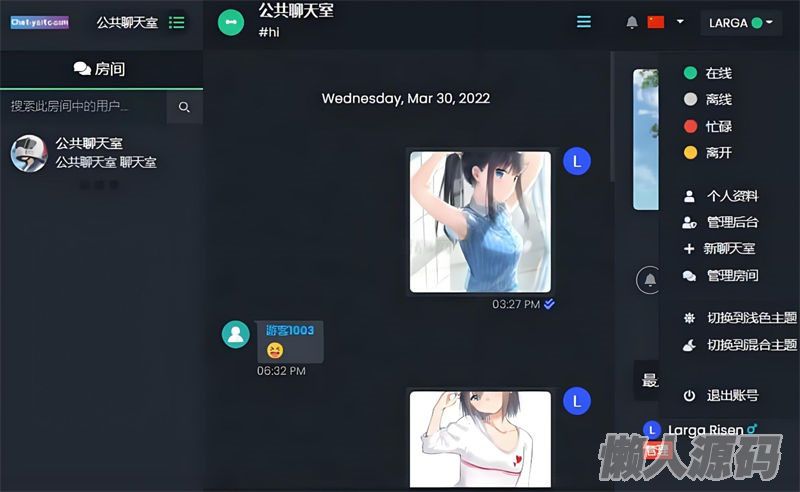Click the 公共聊天室 room avatar thumbnail
The image size is (800, 492).
pos(29,153)
